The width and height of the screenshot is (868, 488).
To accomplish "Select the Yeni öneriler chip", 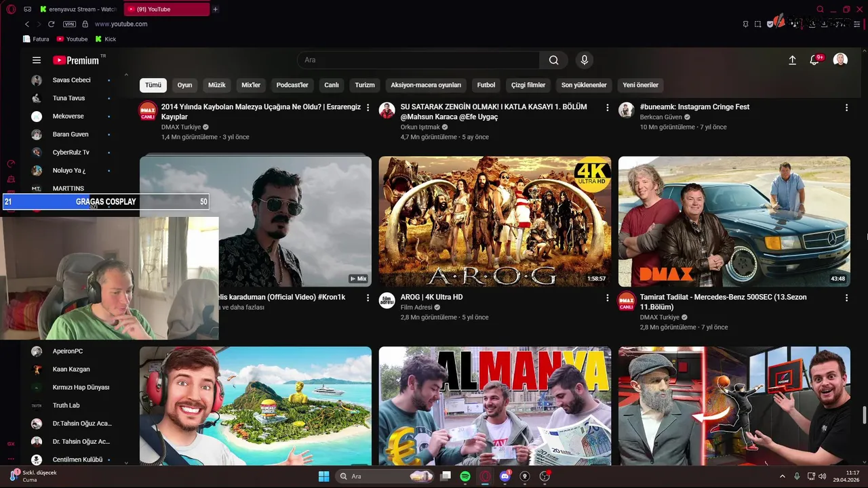I will pyautogui.click(x=641, y=85).
